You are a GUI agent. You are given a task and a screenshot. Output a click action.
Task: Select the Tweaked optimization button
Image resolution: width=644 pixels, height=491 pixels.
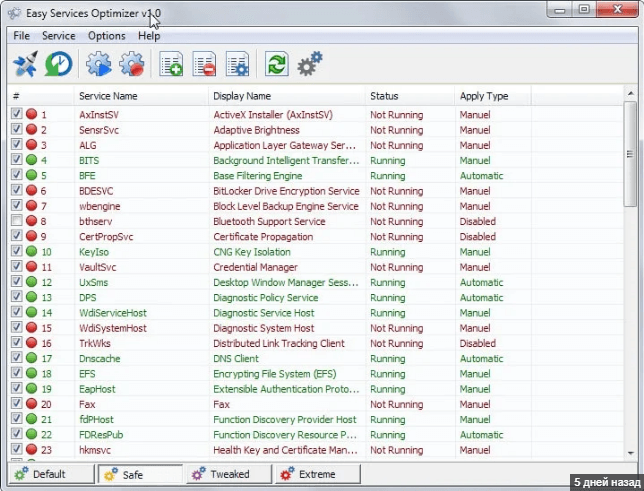coord(229,474)
